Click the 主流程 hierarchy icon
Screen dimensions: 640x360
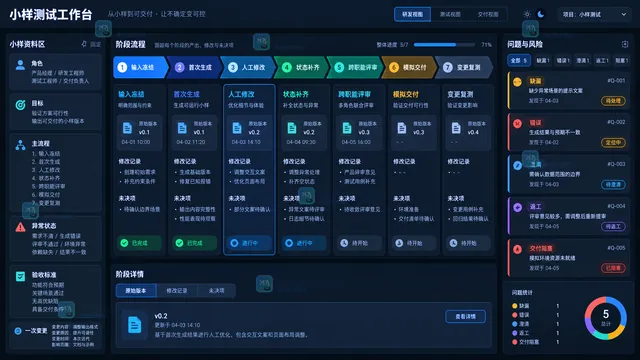coord(20,145)
